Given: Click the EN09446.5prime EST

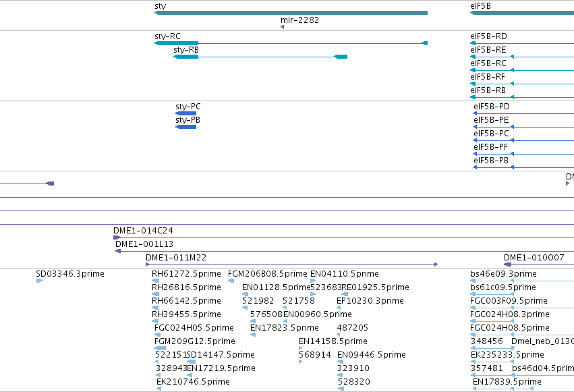Looking at the screenshot, I should (x=340, y=362).
